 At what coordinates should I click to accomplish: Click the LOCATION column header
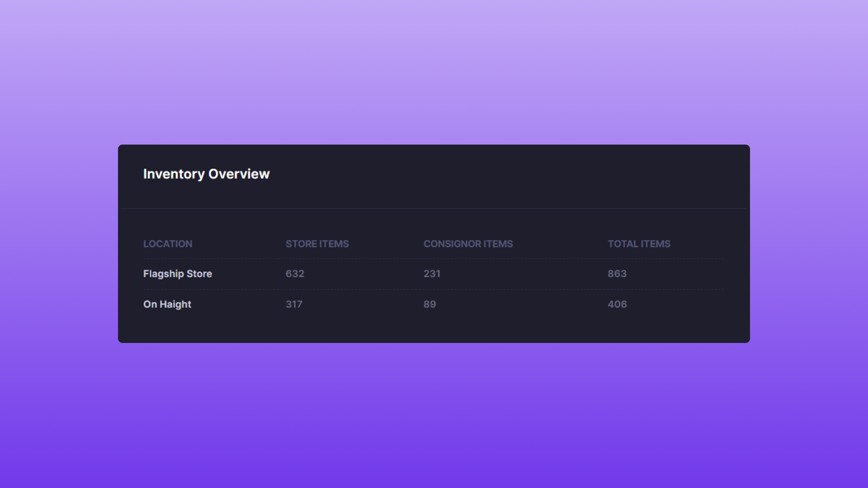tap(167, 244)
